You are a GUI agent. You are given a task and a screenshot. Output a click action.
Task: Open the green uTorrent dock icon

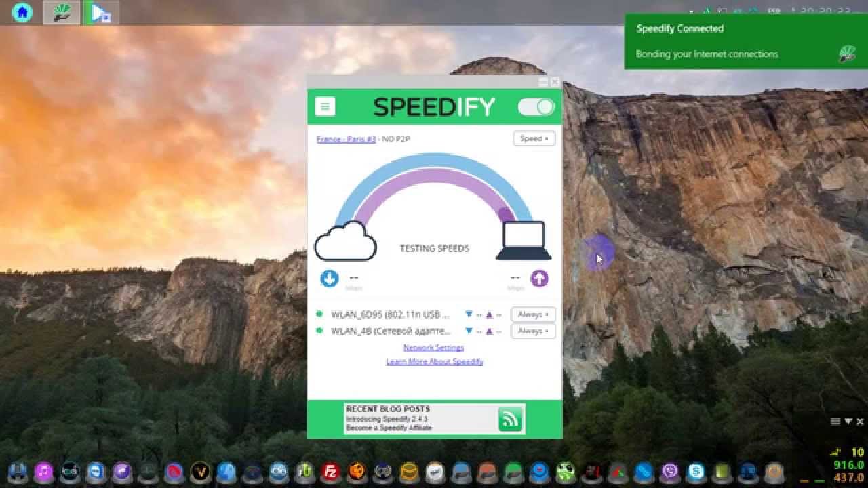pos(304,471)
